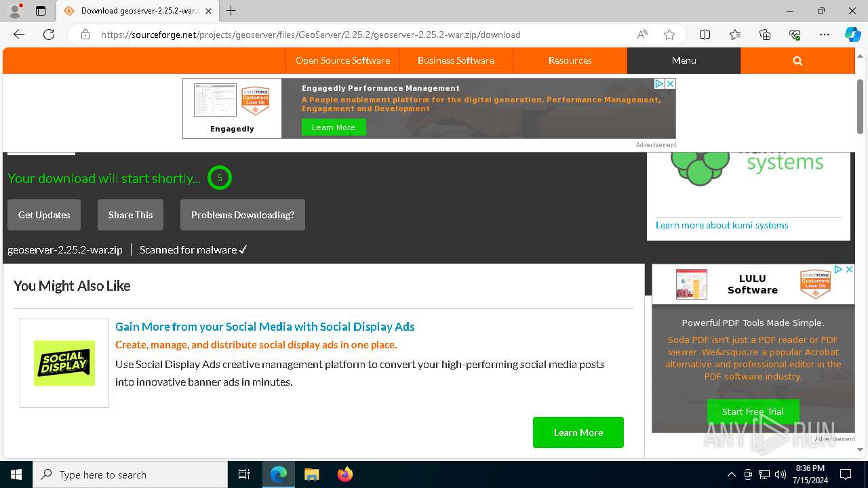868x488 pixels.
Task: Open AdChoices info on LULU Software ad
Action: pyautogui.click(x=838, y=269)
